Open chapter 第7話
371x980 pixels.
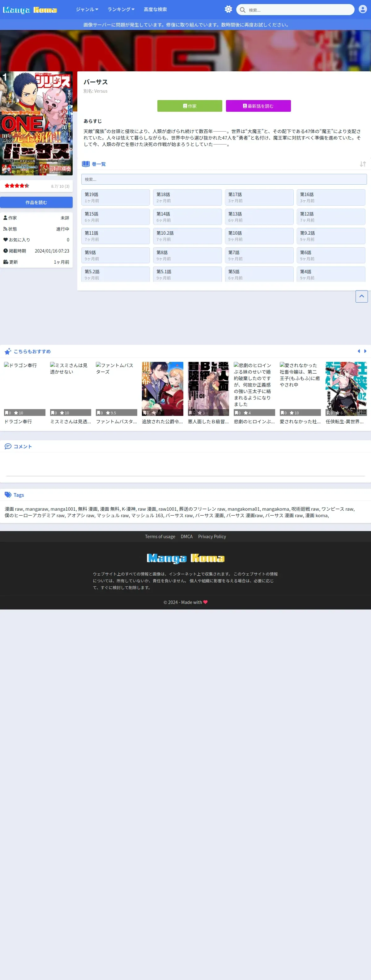[259, 255]
